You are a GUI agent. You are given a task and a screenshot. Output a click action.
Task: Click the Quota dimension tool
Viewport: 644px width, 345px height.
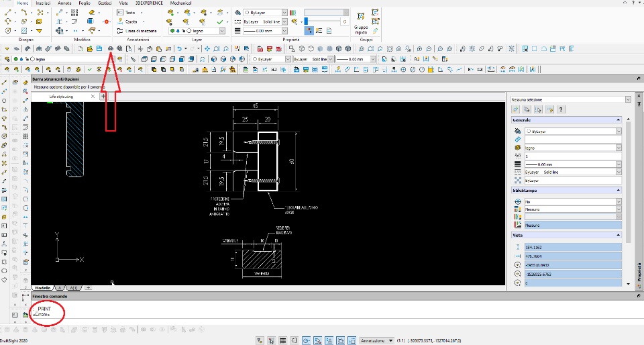click(130, 21)
